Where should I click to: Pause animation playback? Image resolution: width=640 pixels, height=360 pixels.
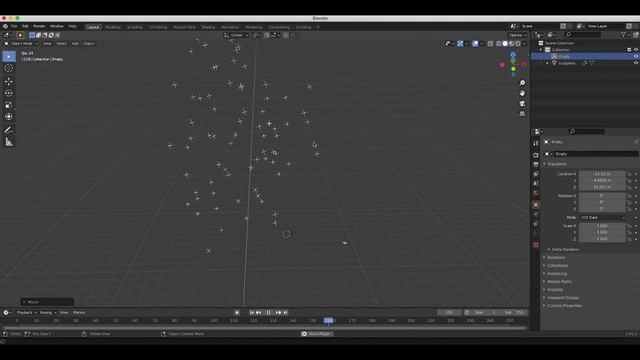(268, 313)
